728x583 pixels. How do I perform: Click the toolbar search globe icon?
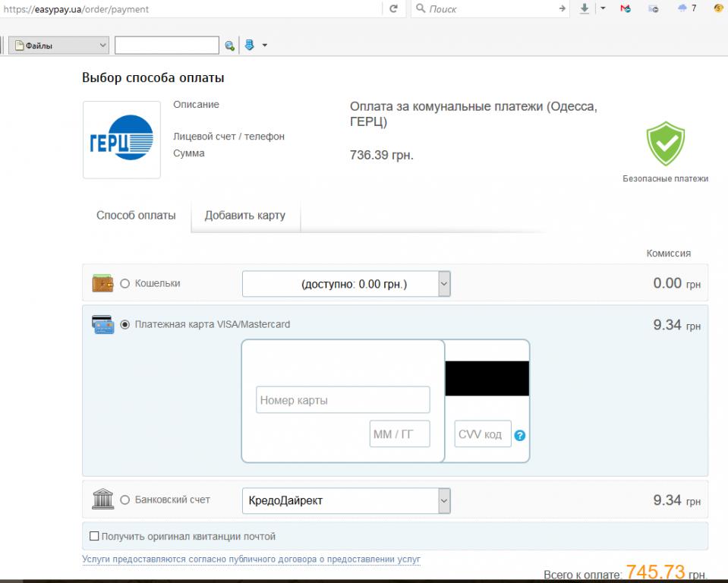pos(230,46)
